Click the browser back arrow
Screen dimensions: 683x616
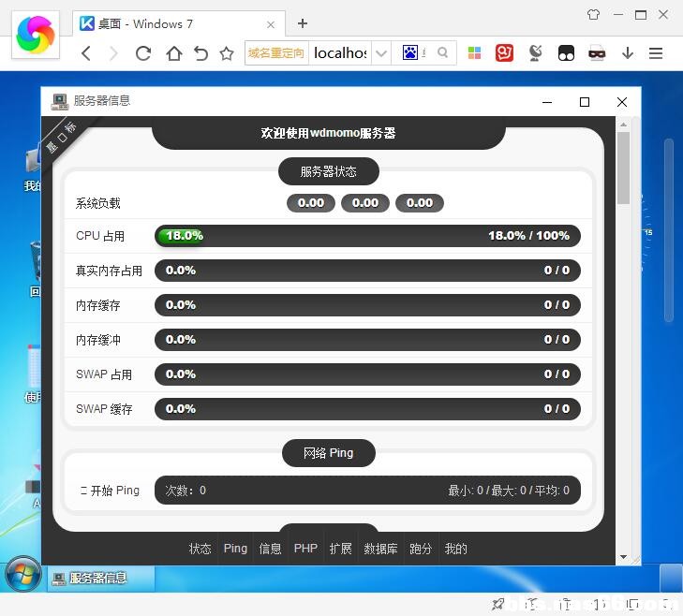point(86,53)
